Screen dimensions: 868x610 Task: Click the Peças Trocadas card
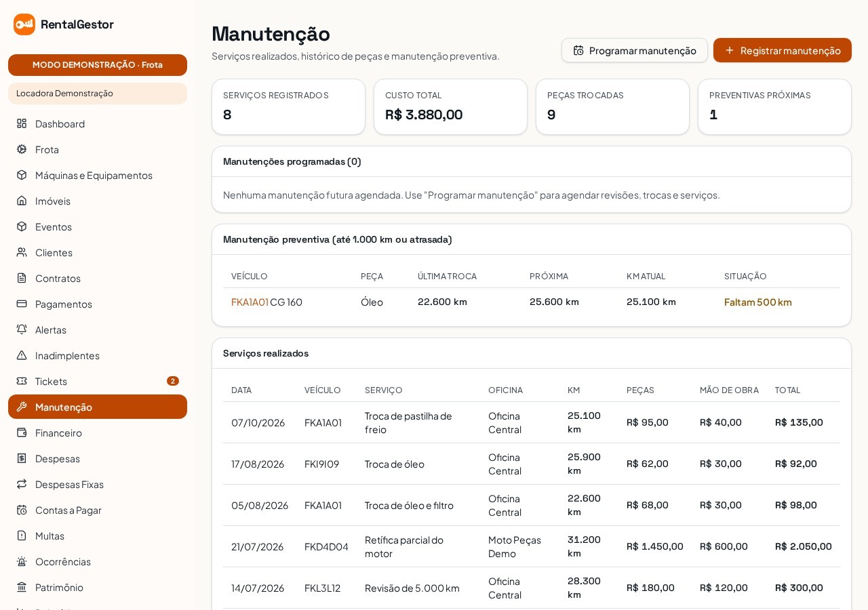[x=612, y=106]
